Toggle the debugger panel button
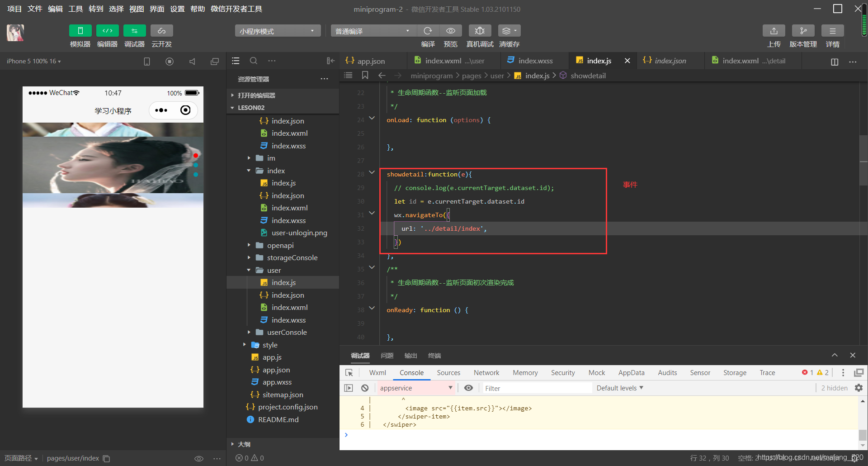This screenshot has width=868, height=466. coord(134,31)
